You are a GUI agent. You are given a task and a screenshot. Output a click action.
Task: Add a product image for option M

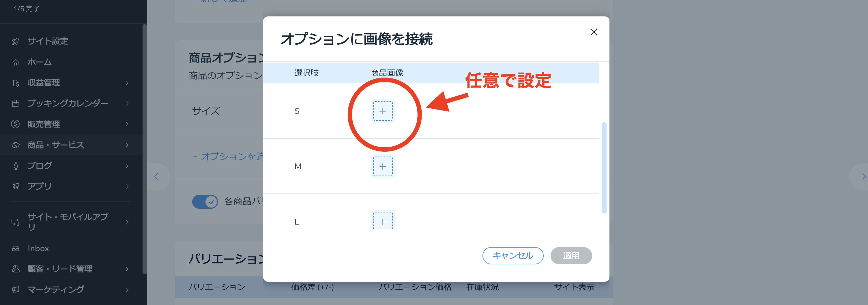click(382, 166)
